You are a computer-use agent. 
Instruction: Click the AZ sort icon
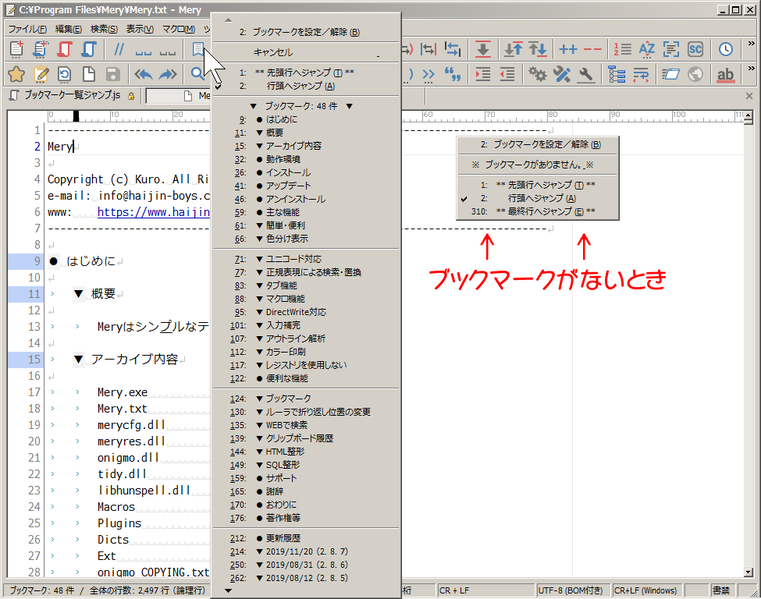point(646,49)
